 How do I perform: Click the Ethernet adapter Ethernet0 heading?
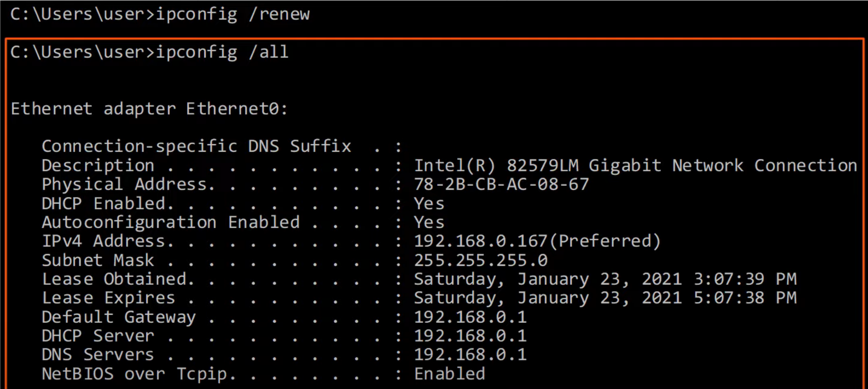pyautogui.click(x=149, y=109)
